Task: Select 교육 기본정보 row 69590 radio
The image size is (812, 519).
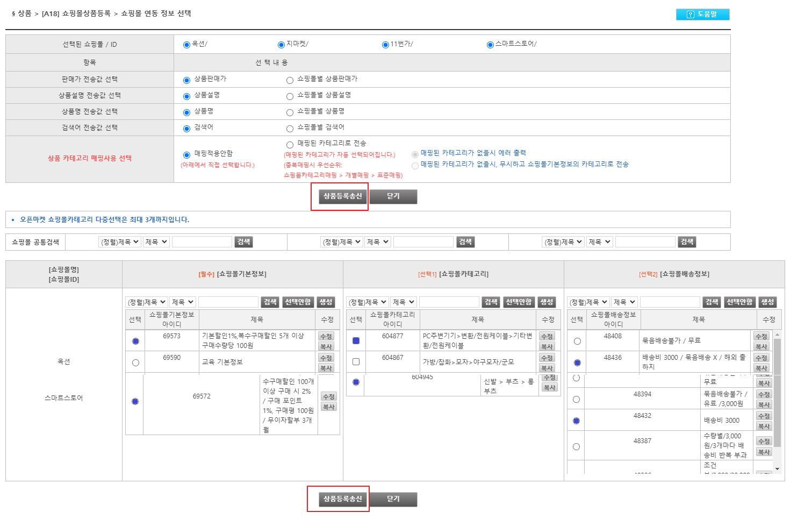Action: pos(135,362)
